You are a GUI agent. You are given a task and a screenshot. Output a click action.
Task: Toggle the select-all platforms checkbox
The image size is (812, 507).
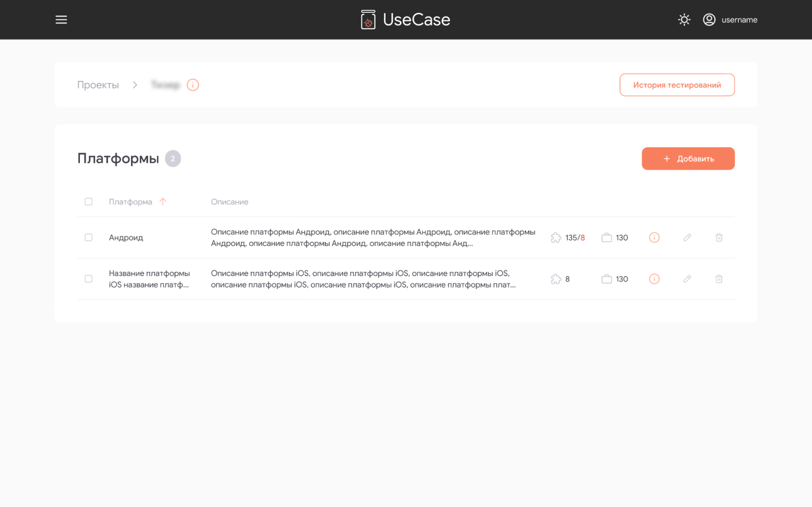tap(89, 202)
